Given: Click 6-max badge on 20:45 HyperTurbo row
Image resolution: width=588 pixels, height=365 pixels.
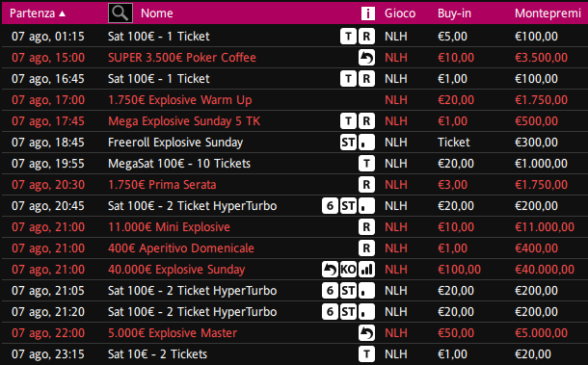Looking at the screenshot, I should pyautogui.click(x=330, y=206).
